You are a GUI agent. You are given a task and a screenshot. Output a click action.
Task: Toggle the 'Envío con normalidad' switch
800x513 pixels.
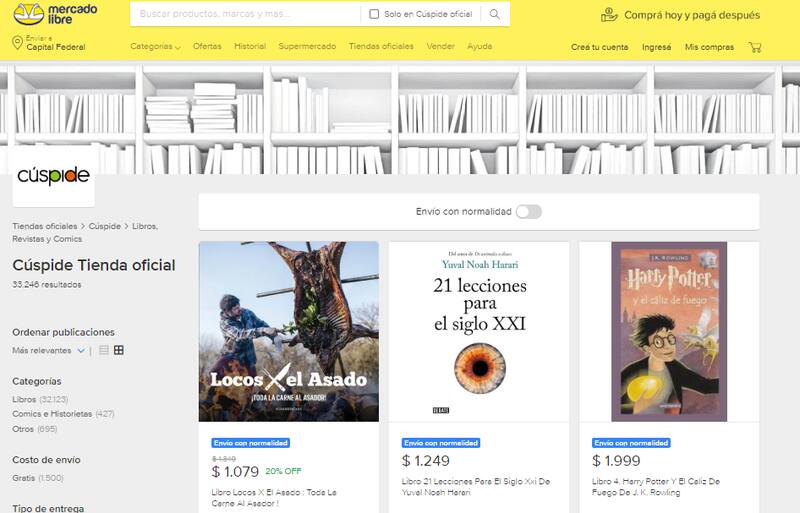coord(528,212)
